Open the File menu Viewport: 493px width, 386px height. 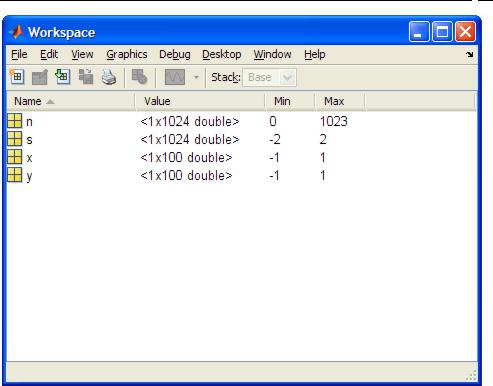pyautogui.click(x=19, y=54)
